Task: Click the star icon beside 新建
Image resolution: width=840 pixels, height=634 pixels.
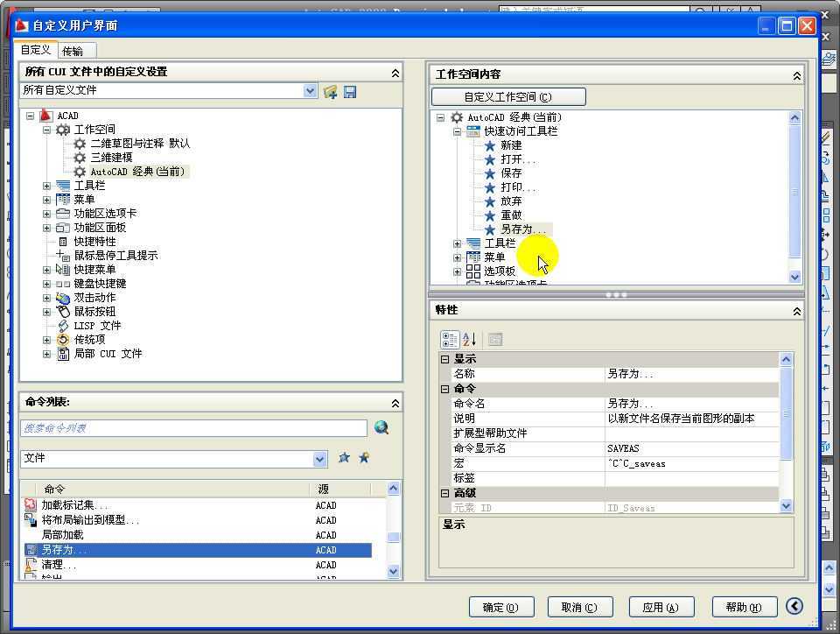Action: [490, 145]
